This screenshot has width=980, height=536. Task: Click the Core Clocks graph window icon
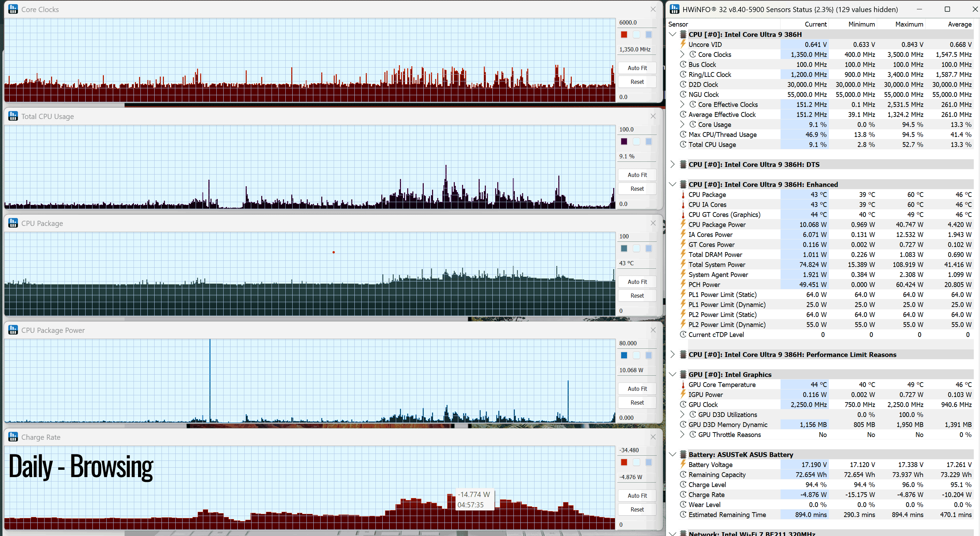point(13,10)
